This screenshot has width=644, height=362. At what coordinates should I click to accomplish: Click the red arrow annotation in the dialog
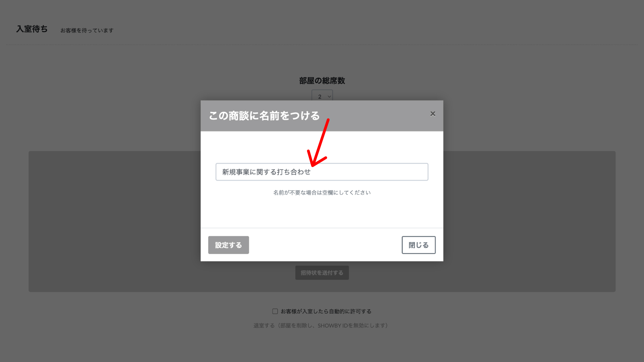319,142
